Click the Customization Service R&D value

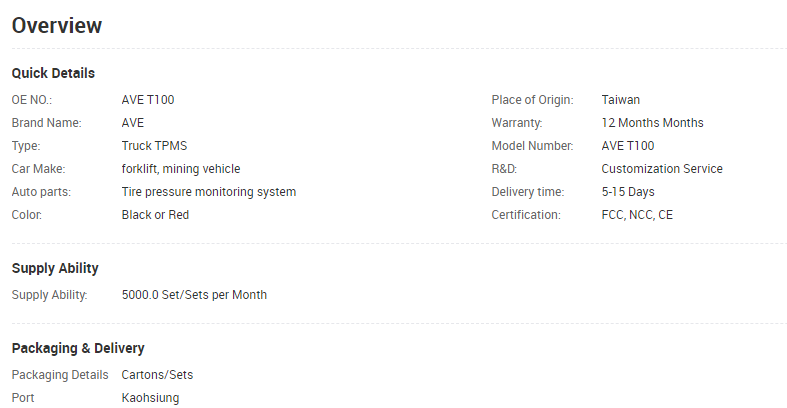(662, 169)
